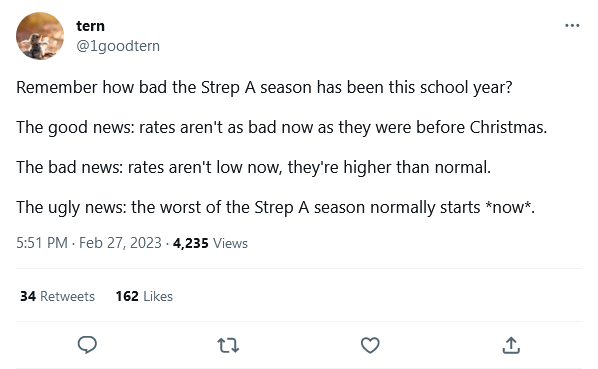
Task: Like the tweet with the heart icon
Action: [x=370, y=345]
